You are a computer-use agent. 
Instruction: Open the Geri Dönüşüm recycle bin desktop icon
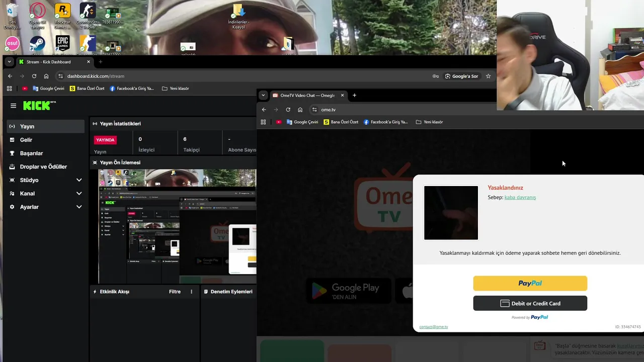point(12,15)
